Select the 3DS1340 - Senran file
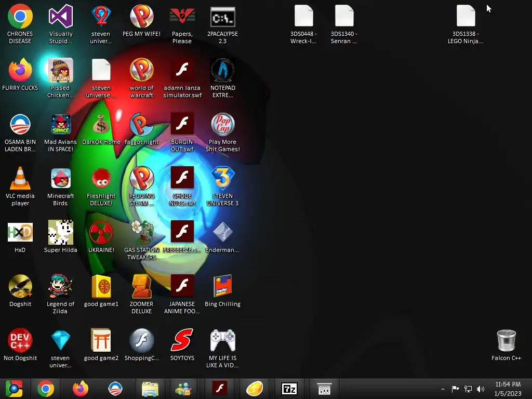532x399 pixels. [x=344, y=24]
